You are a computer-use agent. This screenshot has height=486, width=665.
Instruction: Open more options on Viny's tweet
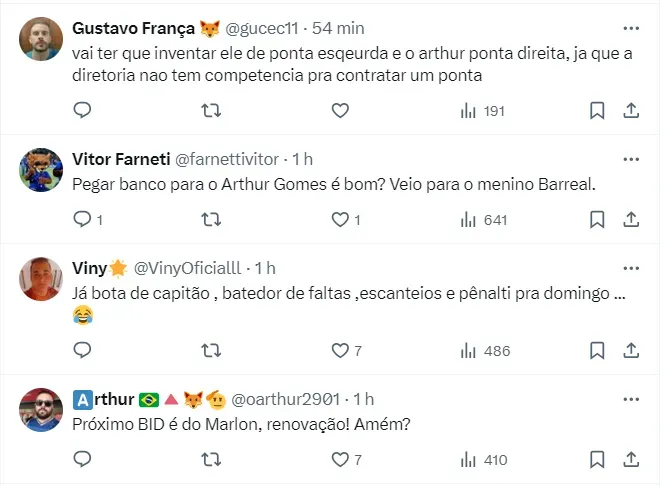pyautogui.click(x=630, y=268)
